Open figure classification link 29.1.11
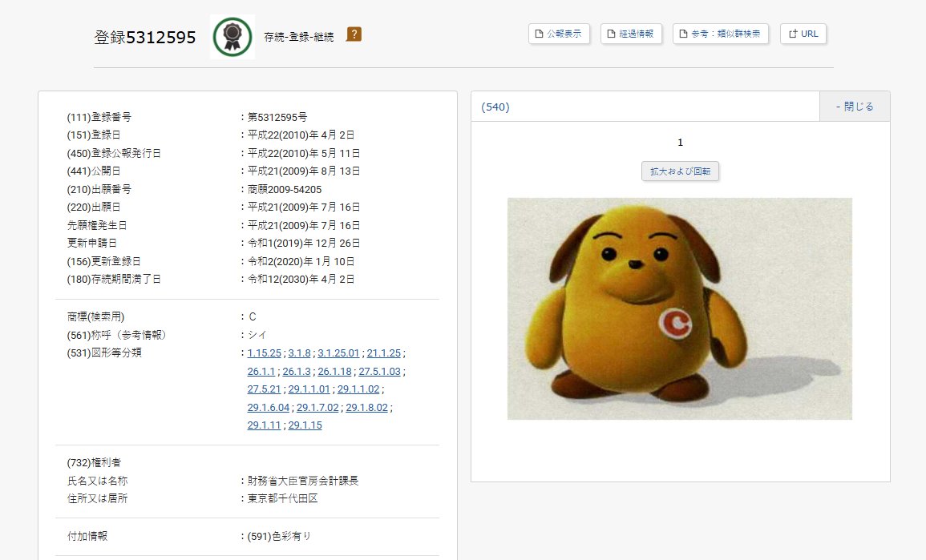Viewport: 926px width, 560px height. pyautogui.click(x=264, y=425)
